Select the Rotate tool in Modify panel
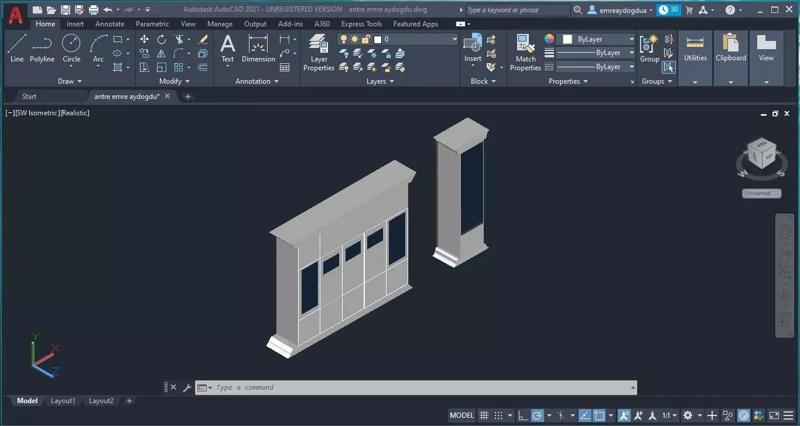 click(162, 39)
